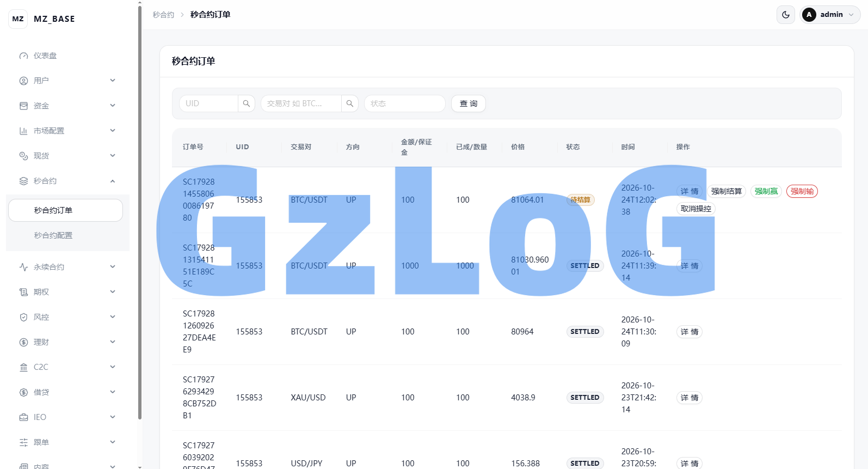868x469 pixels.
Task: Click the 风控 shield icon
Action: pyautogui.click(x=23, y=317)
